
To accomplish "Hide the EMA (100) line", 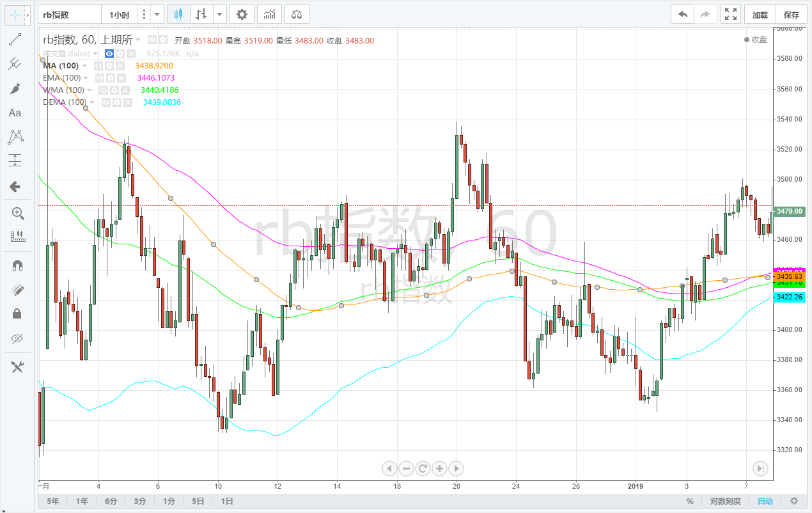I will [100, 78].
